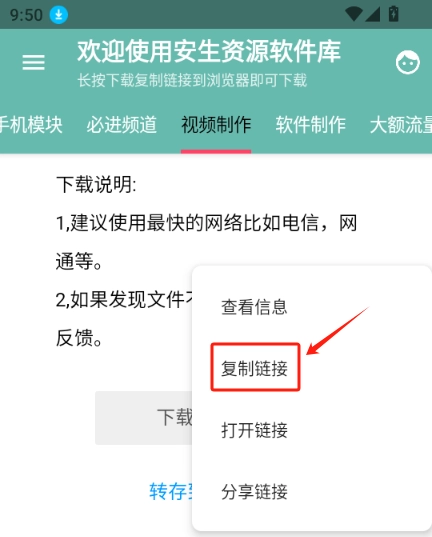Select 分享链接 from the menu

pyautogui.click(x=254, y=492)
